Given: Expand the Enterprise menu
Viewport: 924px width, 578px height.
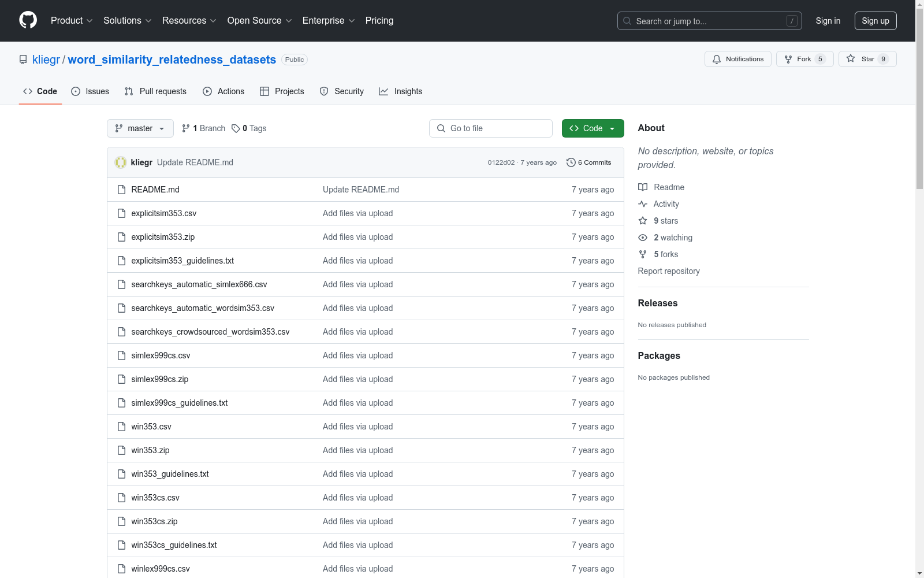Looking at the screenshot, I should pos(329,20).
